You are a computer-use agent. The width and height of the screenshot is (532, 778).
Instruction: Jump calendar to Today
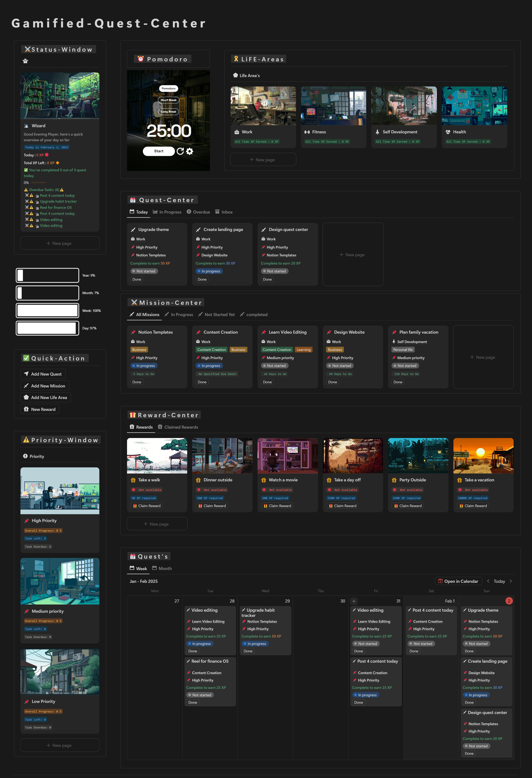click(x=499, y=581)
